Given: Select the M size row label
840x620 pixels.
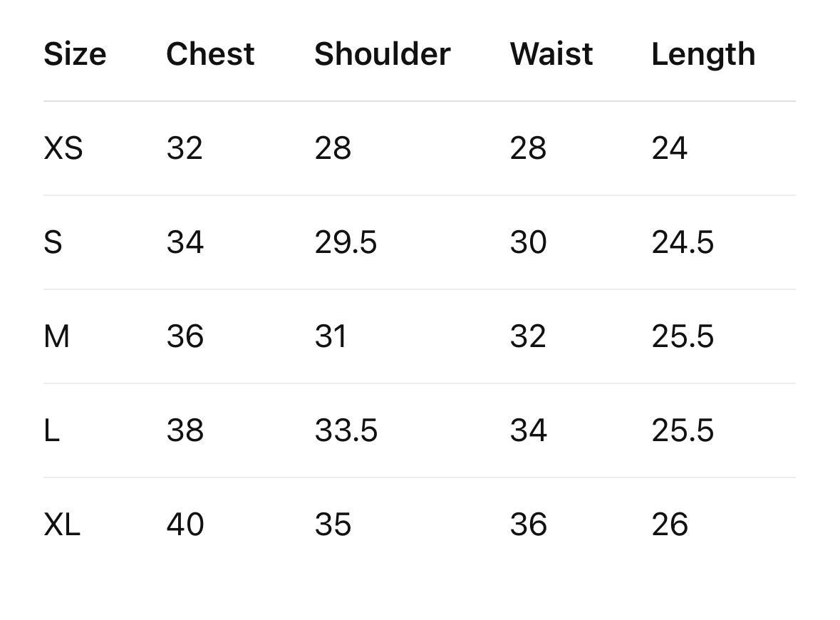Looking at the screenshot, I should (57, 336).
